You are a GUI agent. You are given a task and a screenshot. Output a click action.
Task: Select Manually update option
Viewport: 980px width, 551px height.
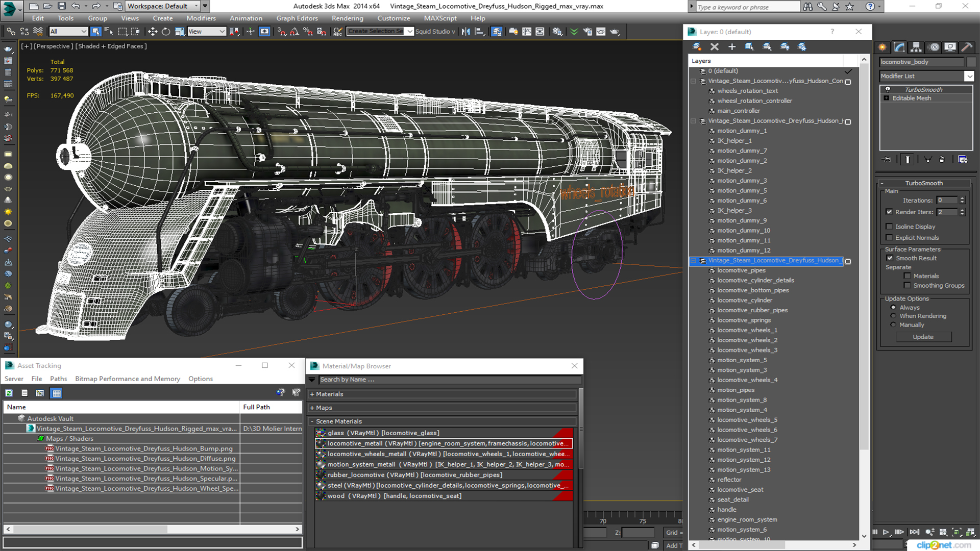tap(893, 324)
